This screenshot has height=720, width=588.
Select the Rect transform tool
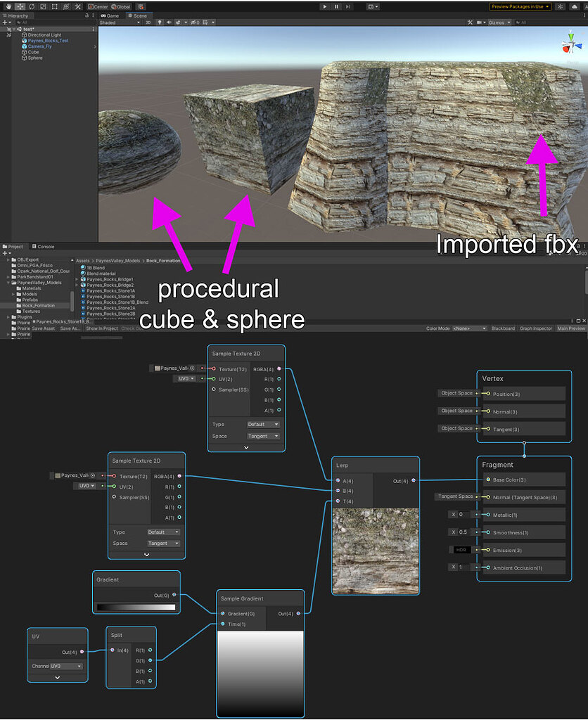click(x=54, y=6)
